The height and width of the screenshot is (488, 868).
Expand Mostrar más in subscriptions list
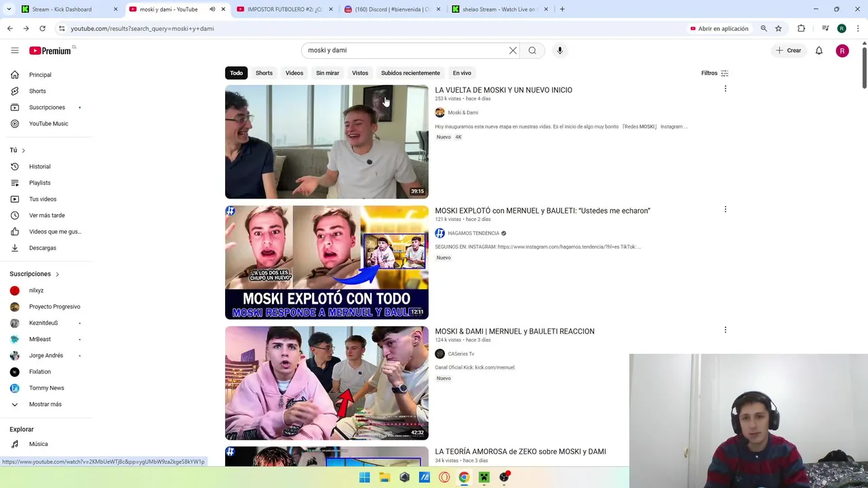tap(46, 404)
